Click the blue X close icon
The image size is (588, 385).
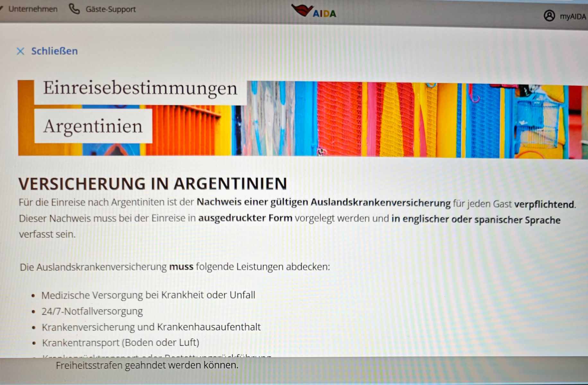20,51
